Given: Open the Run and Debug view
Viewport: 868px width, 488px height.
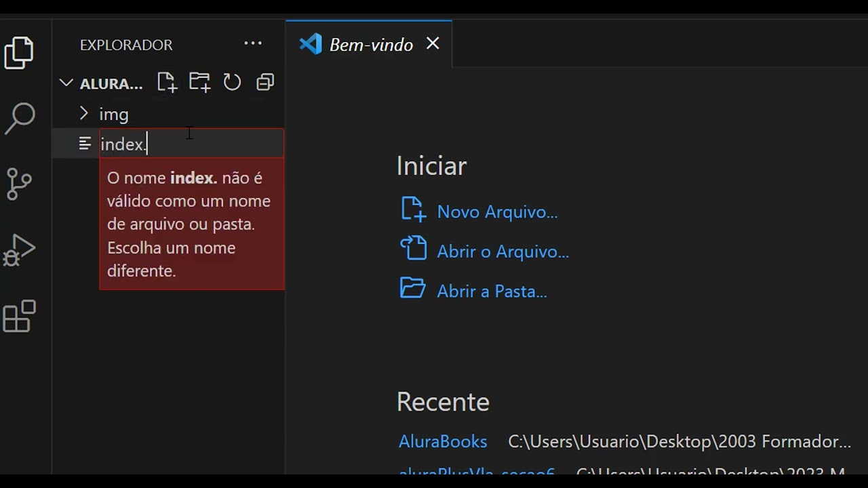Looking at the screenshot, I should click(19, 250).
